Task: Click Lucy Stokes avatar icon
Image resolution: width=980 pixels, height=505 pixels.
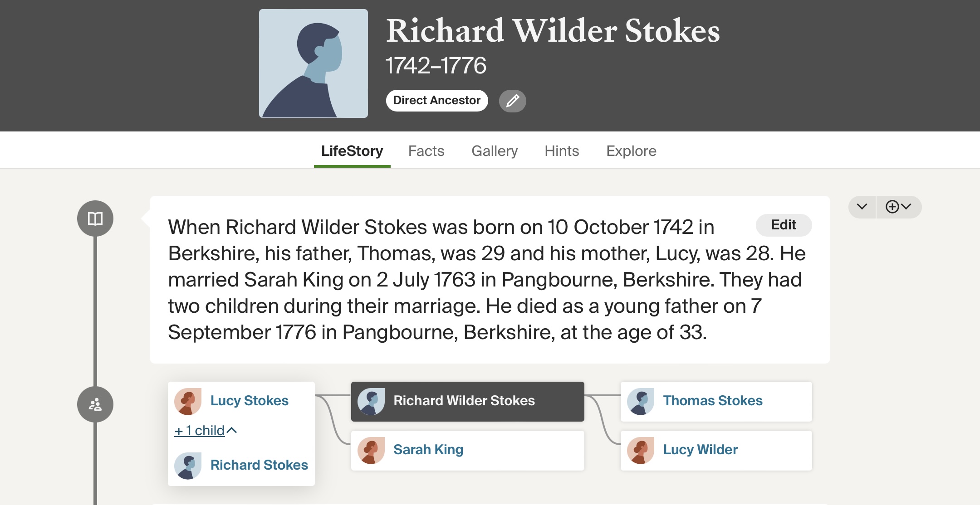Action: 188,401
